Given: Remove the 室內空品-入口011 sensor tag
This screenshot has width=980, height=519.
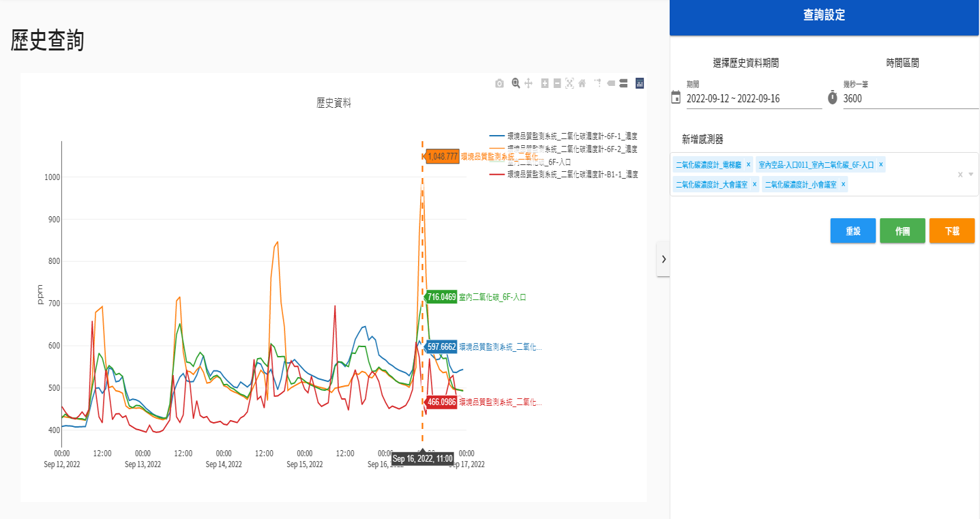Looking at the screenshot, I should (881, 164).
